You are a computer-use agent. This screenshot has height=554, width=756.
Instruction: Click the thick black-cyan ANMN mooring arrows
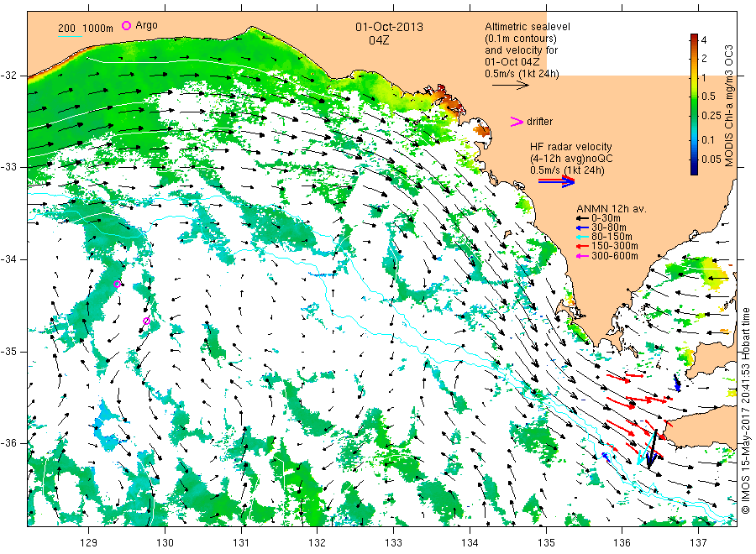pos(648,448)
